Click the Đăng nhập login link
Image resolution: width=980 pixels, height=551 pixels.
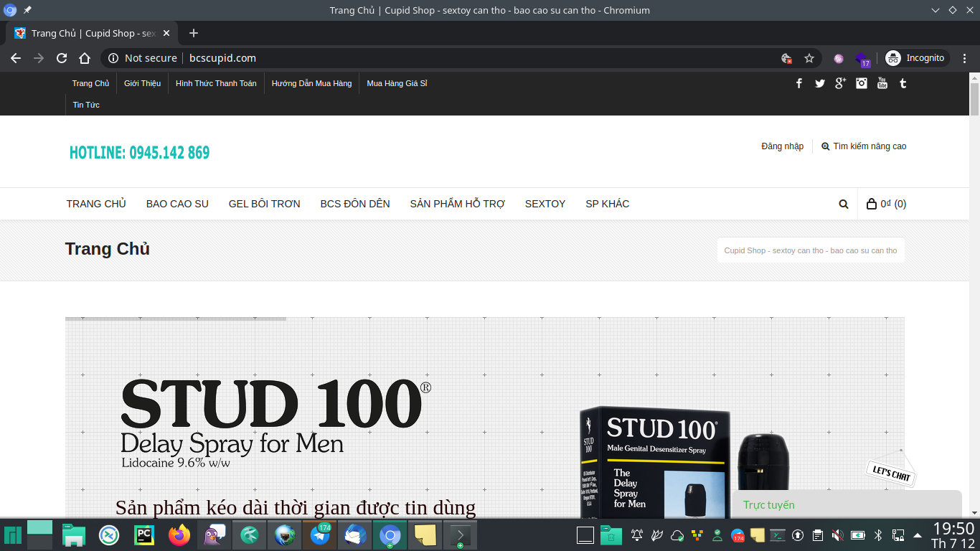pyautogui.click(x=783, y=146)
